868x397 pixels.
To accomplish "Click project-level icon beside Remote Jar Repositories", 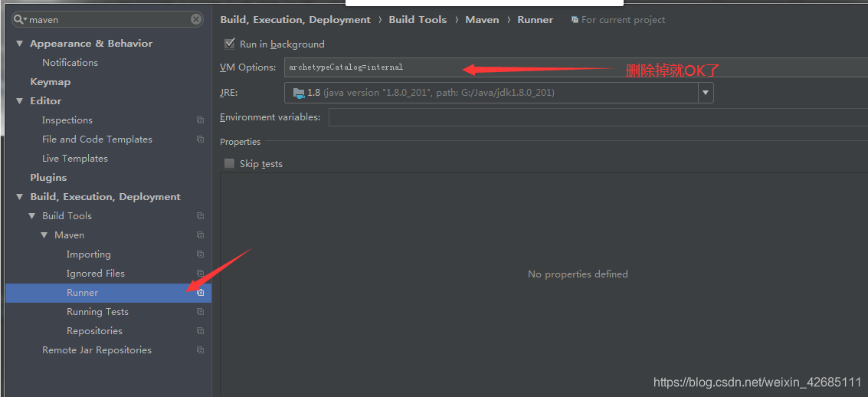I will tap(200, 350).
